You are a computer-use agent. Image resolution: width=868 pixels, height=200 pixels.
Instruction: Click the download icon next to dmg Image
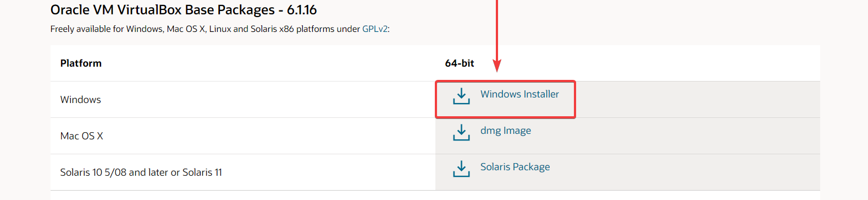pos(461,132)
